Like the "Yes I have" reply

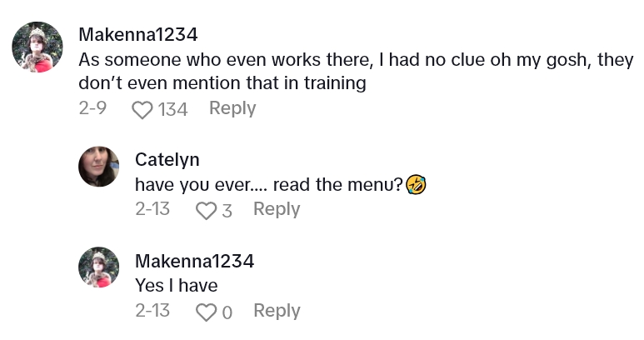tap(206, 312)
